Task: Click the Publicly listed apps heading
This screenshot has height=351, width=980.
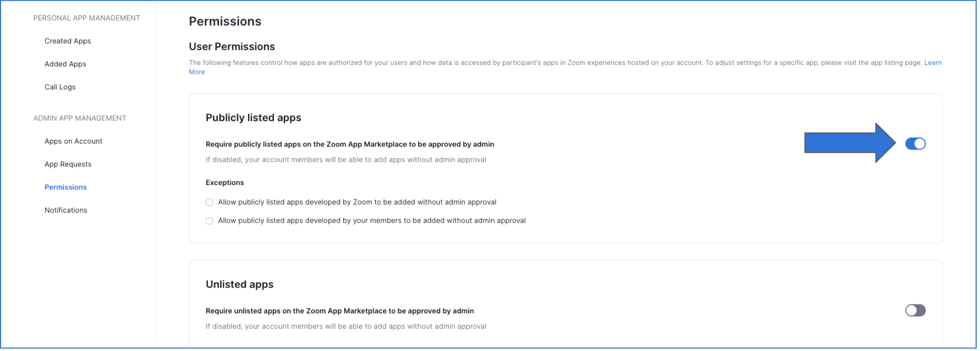Action: coord(253,118)
